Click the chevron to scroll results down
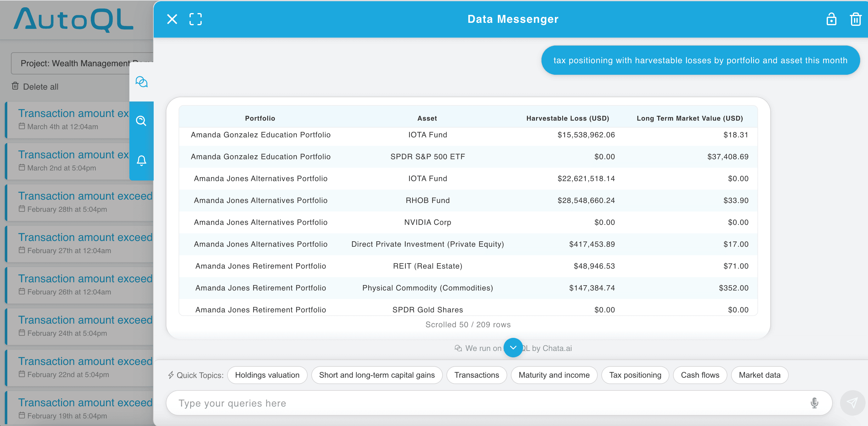Viewport: 868px width, 426px height. (513, 348)
